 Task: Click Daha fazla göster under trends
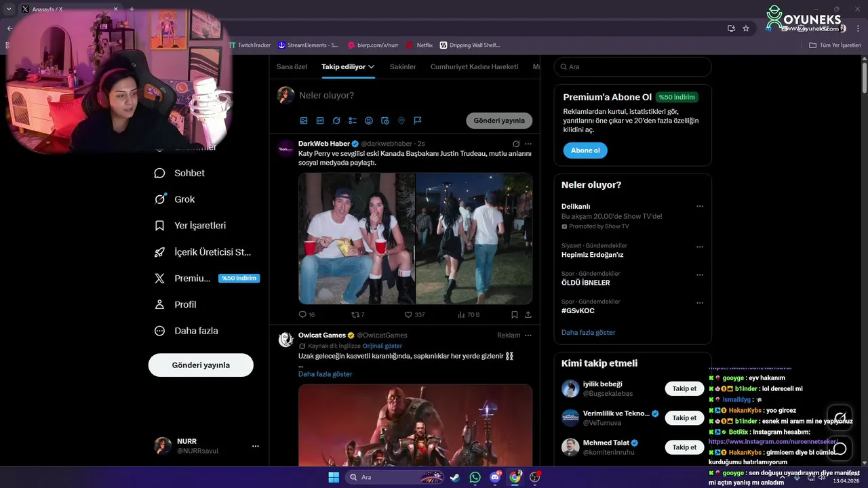click(x=589, y=332)
